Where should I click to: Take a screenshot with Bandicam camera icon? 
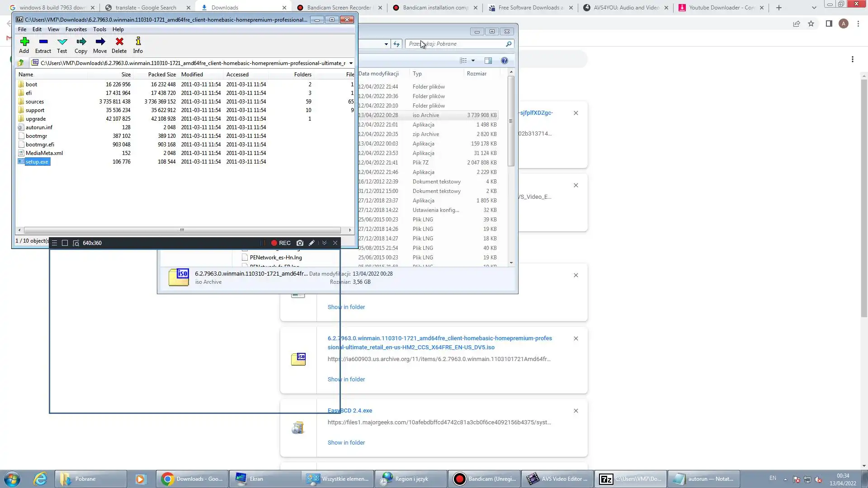300,243
